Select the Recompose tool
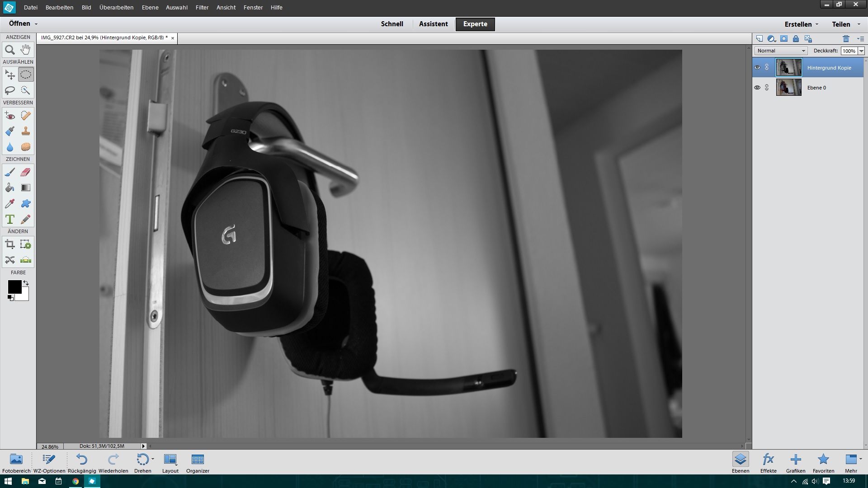This screenshot has width=868, height=488. 26,244
